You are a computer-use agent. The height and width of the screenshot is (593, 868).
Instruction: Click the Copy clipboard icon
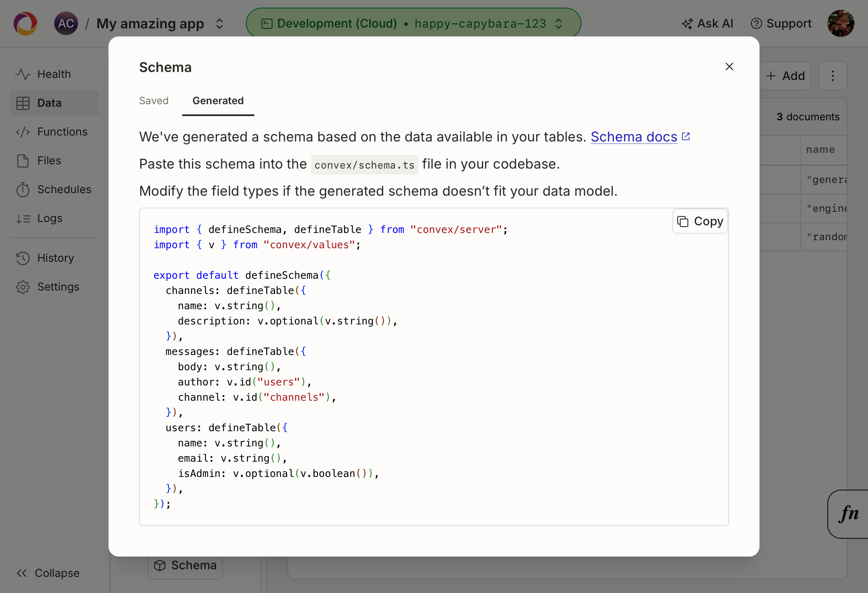click(683, 221)
